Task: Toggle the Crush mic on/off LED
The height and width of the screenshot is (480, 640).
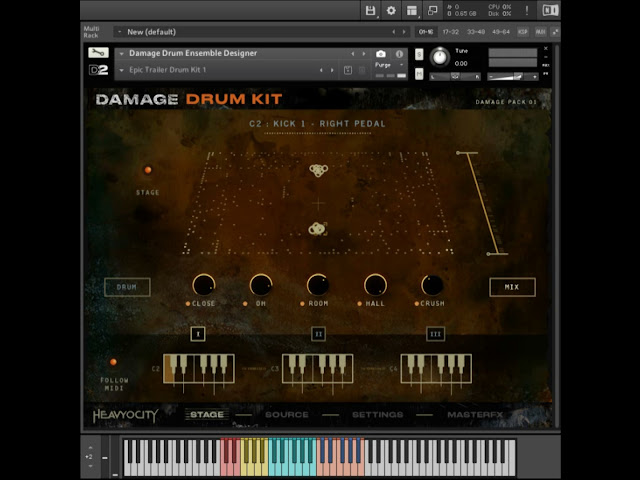Action: (x=417, y=304)
